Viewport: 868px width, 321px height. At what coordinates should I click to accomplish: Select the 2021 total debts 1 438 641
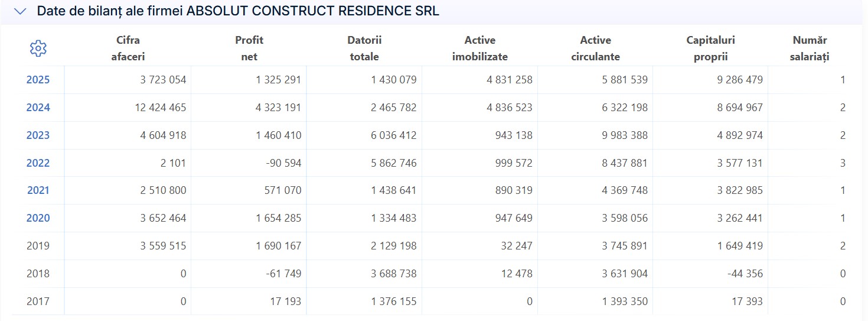[394, 190]
